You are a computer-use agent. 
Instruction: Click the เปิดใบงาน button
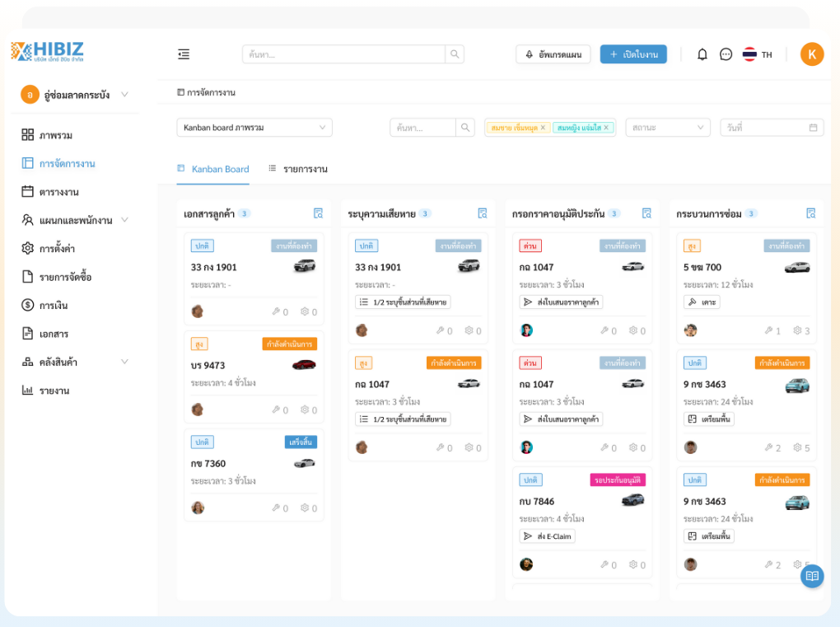pos(633,54)
